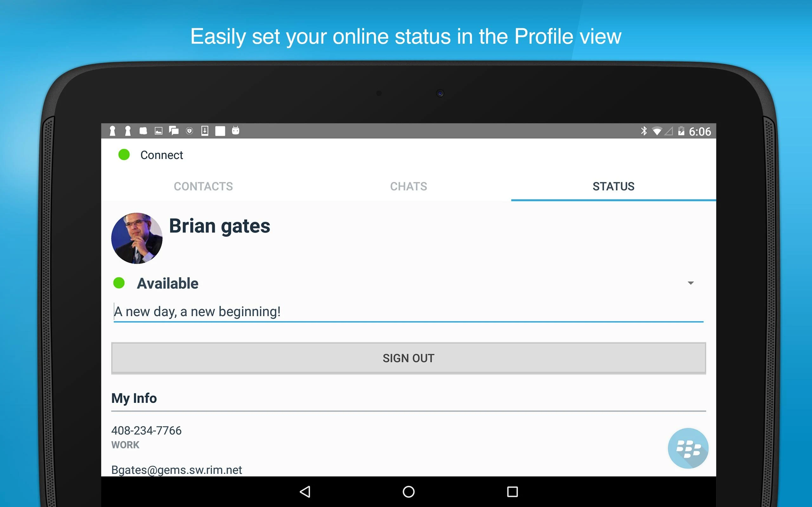Tap the green presence dot beside Connect
The width and height of the screenshot is (812, 507).
tap(124, 155)
